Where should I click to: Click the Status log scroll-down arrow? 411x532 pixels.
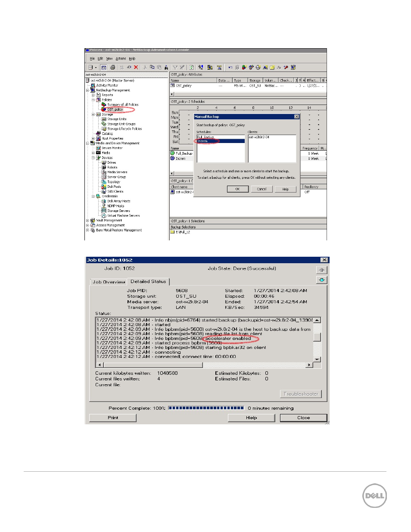[318, 359]
